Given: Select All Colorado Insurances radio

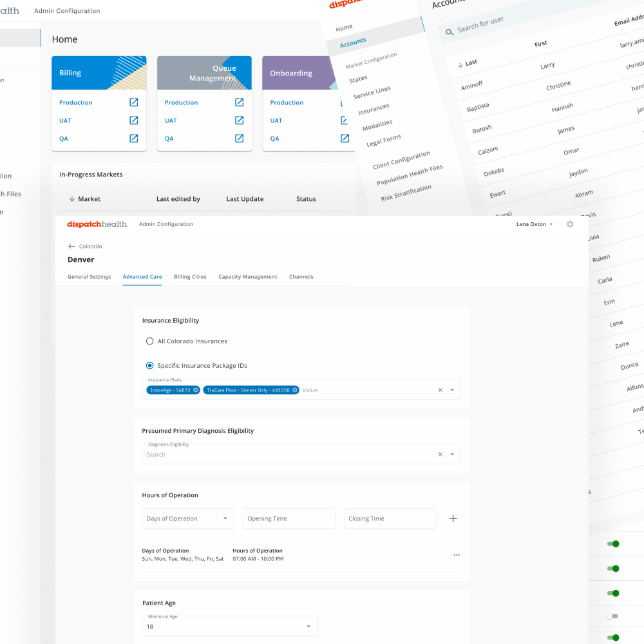Looking at the screenshot, I should pos(150,341).
